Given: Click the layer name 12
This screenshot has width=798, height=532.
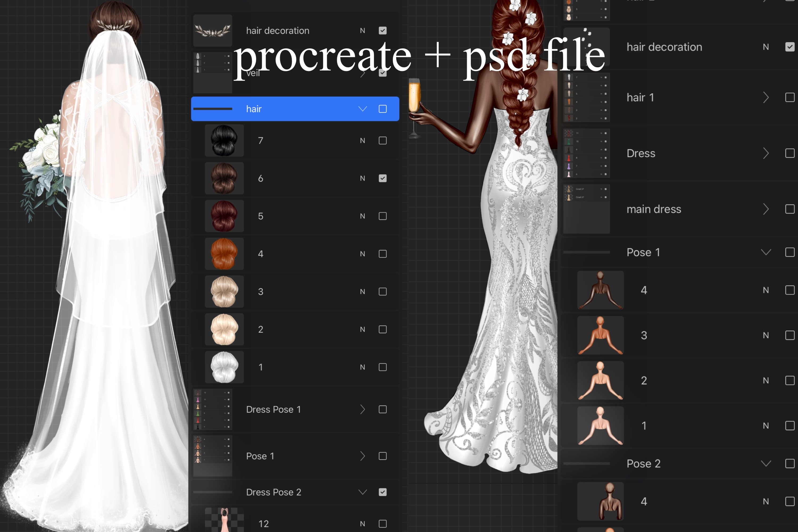Looking at the screenshot, I should pos(264,524).
